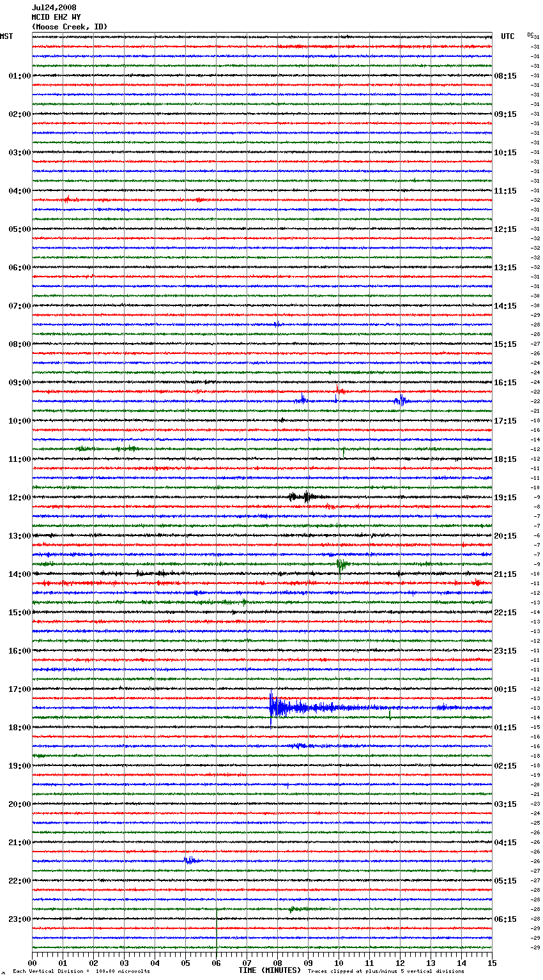
Task: Click the 08:15 UTC time label
Action: (x=505, y=76)
